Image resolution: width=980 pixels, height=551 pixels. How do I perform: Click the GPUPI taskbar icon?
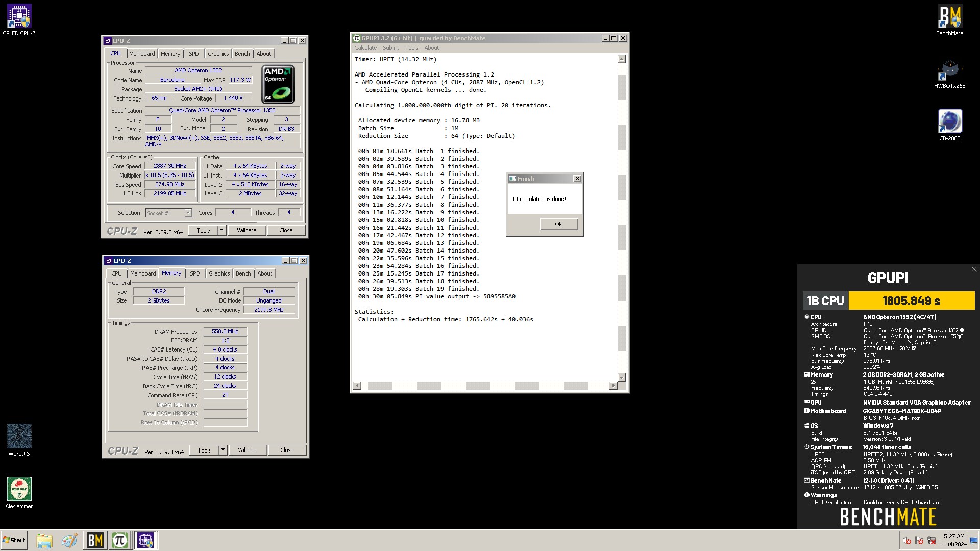point(119,540)
